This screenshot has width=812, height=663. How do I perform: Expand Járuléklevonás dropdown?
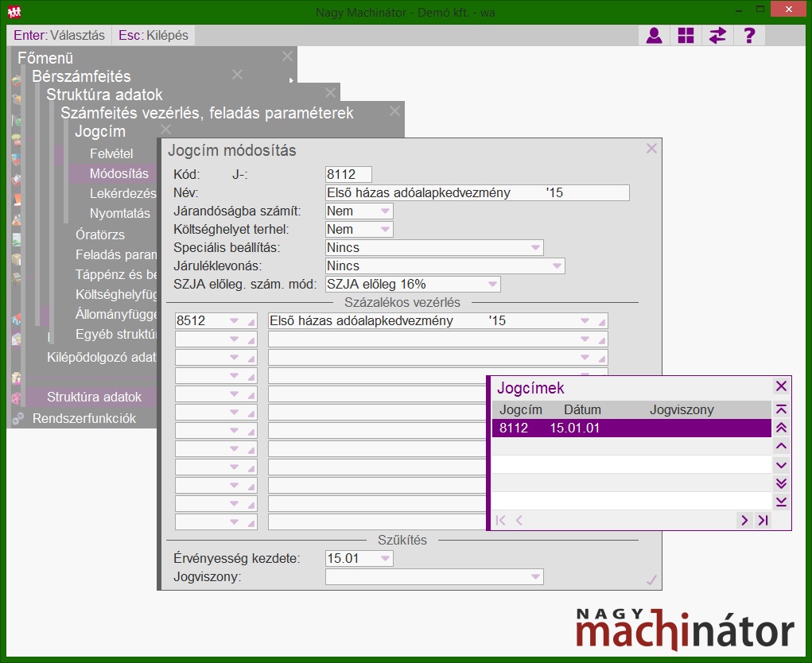point(557,266)
